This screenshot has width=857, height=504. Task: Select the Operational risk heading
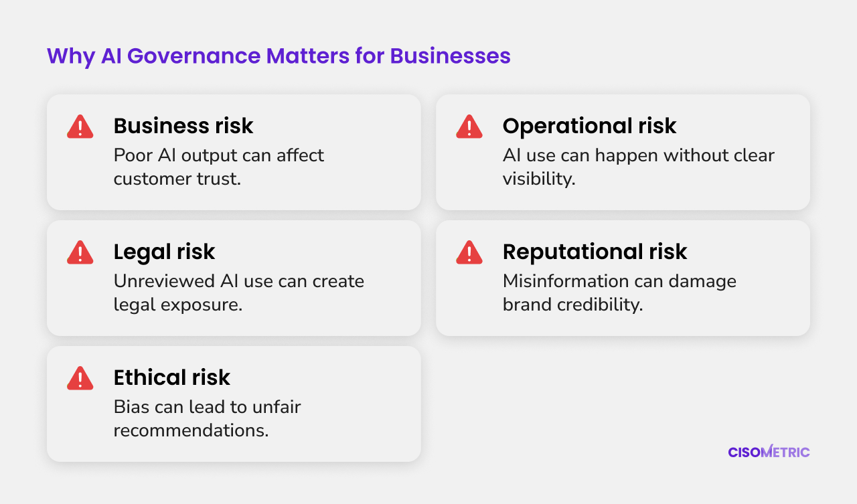click(589, 126)
